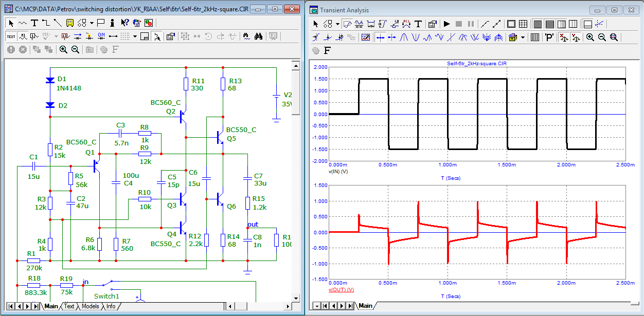This screenshot has width=644, height=316.
Task: Click the v(OUT) (V) plot label
Action: (x=341, y=290)
